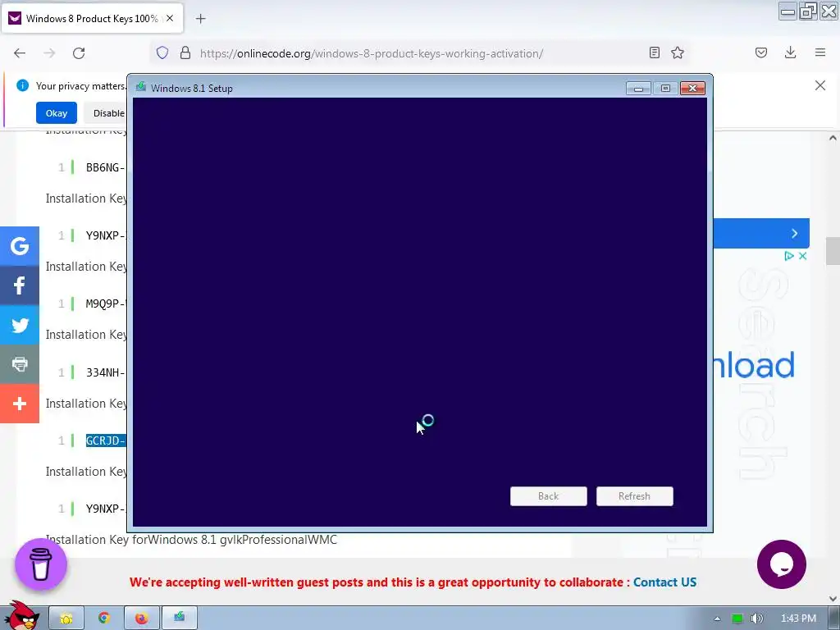Dismiss the privacy notice with X
The width and height of the screenshot is (840, 630).
coord(820,85)
